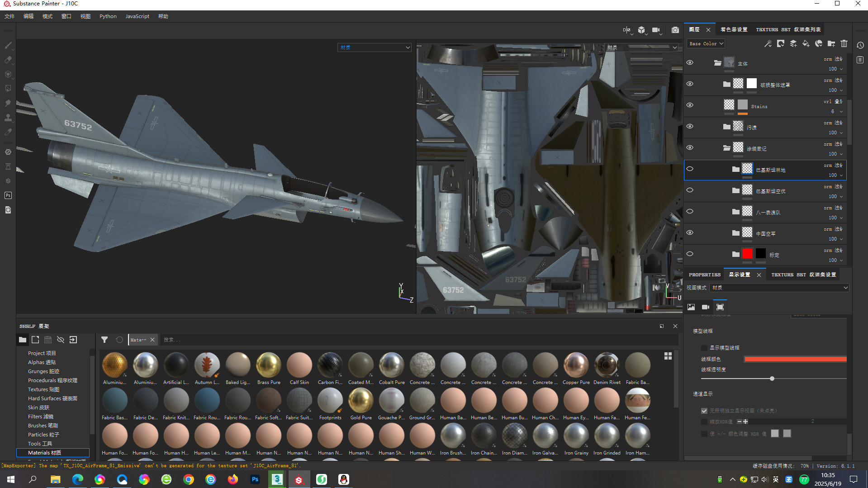This screenshot has height=488, width=868.
Task: Open the History panel icon
Action: (860, 45)
